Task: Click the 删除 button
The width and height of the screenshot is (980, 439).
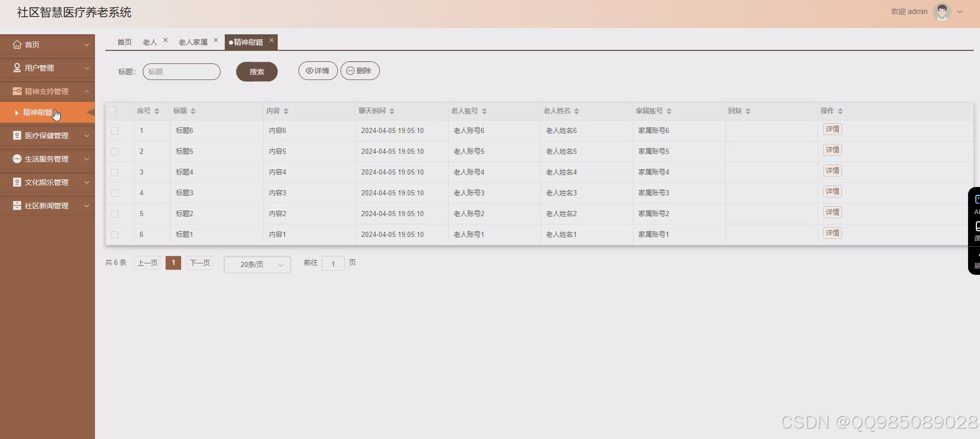Action: click(x=360, y=71)
